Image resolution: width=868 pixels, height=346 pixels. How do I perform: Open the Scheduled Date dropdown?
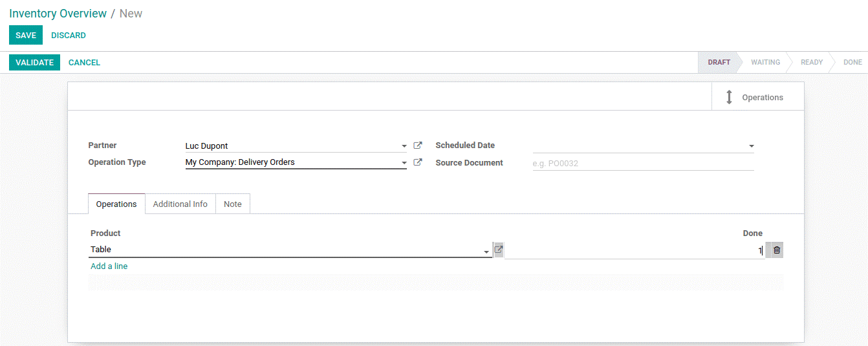[752, 147]
